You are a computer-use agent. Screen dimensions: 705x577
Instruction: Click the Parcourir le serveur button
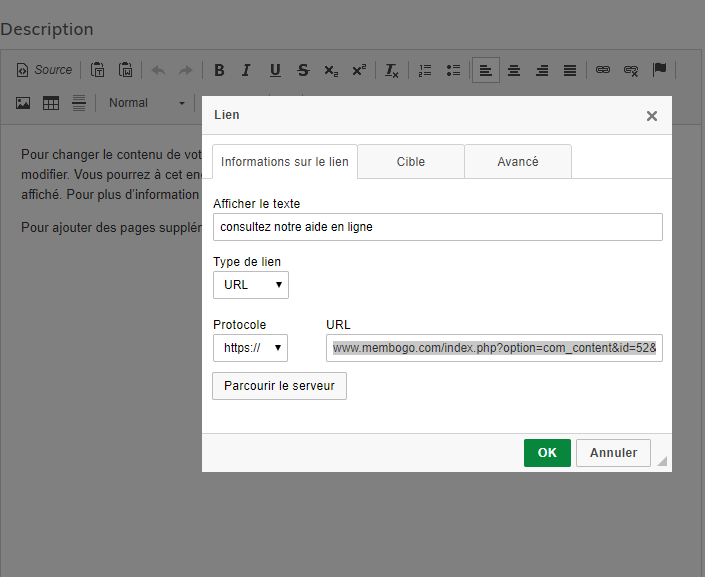[279, 386]
